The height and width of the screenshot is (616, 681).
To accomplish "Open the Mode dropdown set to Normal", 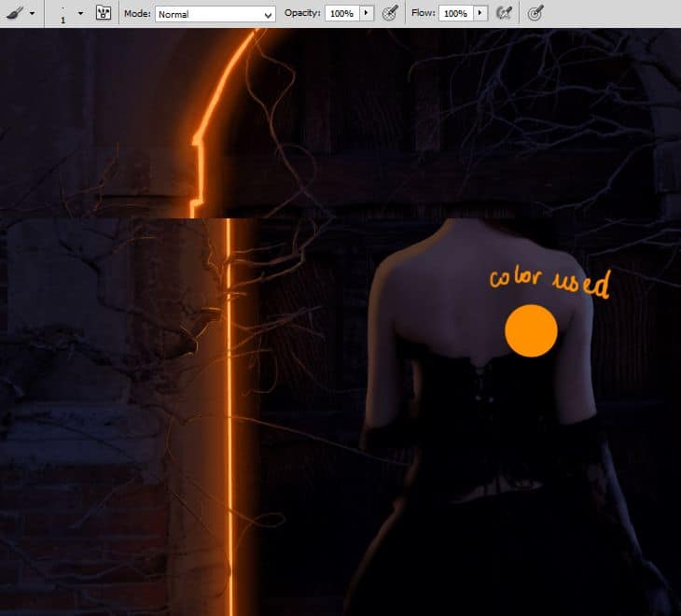I will (x=215, y=14).
